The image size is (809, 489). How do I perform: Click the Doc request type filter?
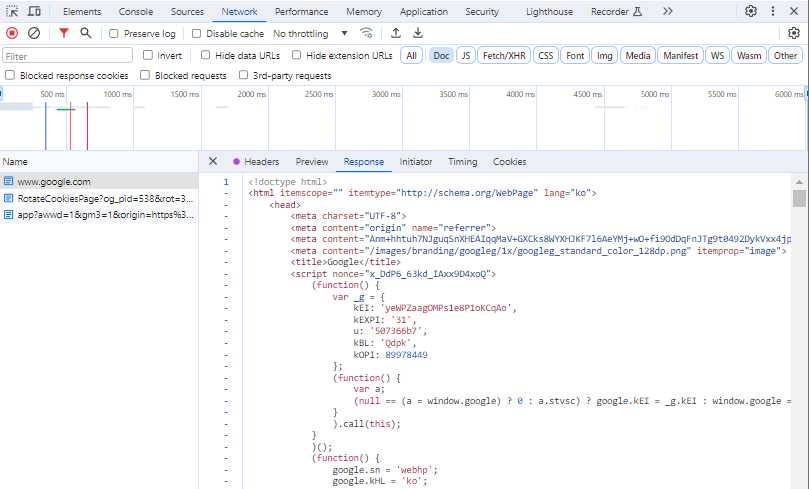441,55
